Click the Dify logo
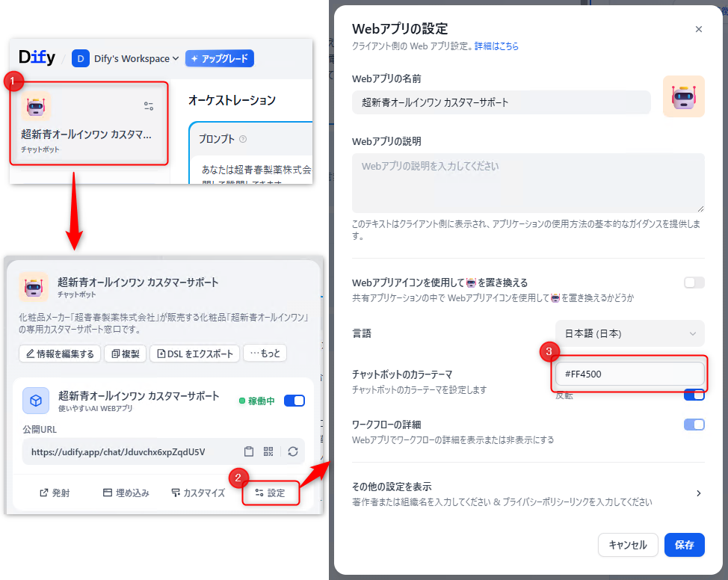This screenshot has height=580, width=728. point(37,58)
